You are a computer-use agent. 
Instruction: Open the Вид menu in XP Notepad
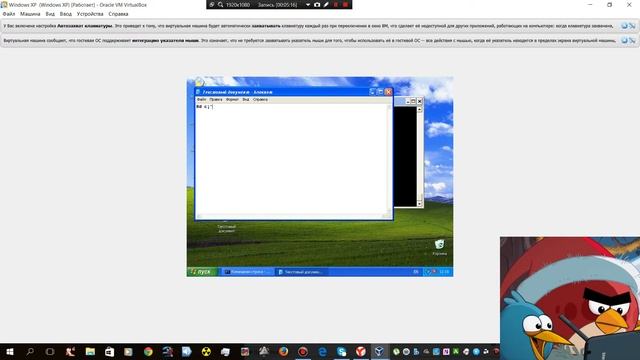click(x=246, y=100)
